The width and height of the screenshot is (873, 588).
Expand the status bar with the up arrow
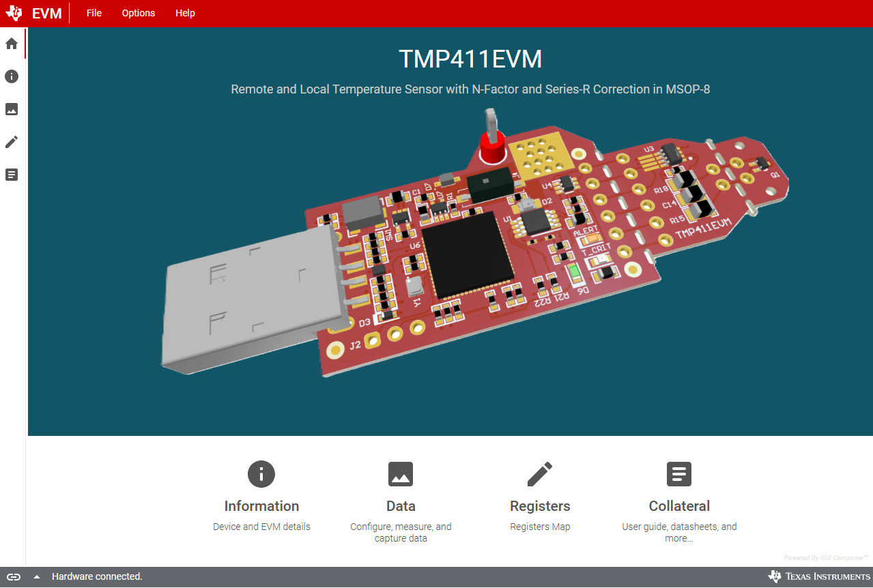coord(36,576)
